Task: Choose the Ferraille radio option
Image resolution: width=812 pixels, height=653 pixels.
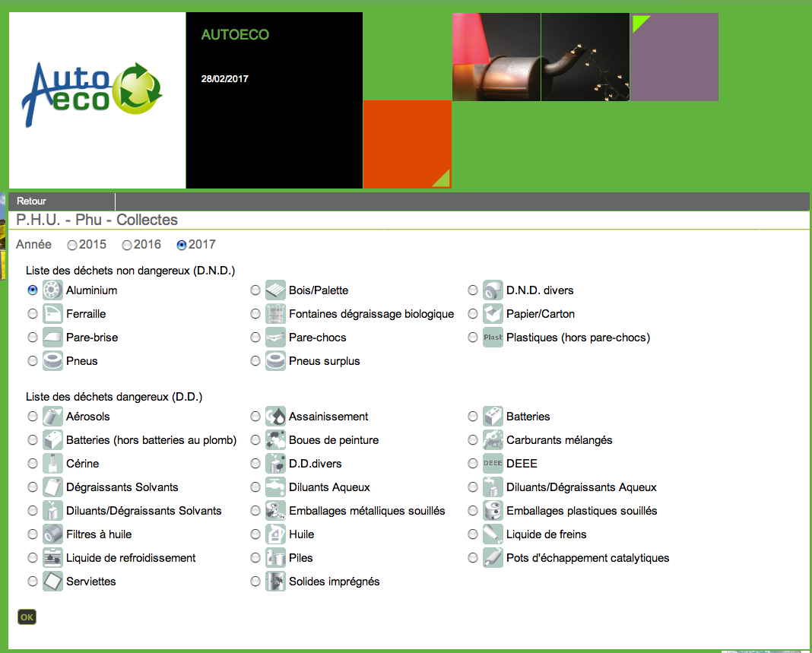Action: [33, 314]
